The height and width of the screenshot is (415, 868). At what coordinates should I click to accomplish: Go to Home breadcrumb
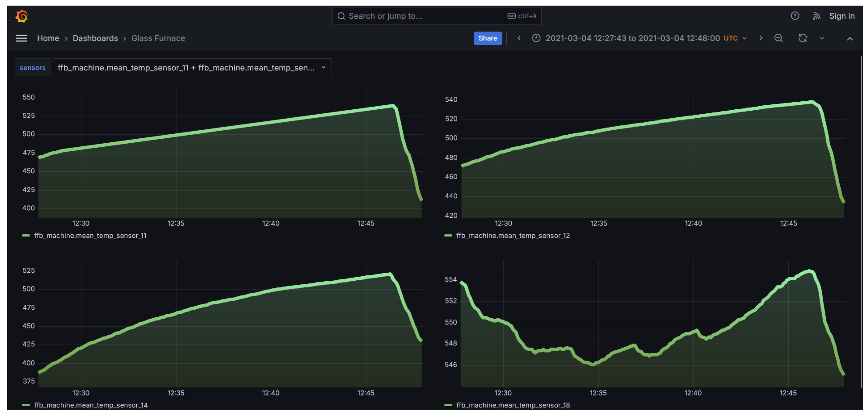48,38
